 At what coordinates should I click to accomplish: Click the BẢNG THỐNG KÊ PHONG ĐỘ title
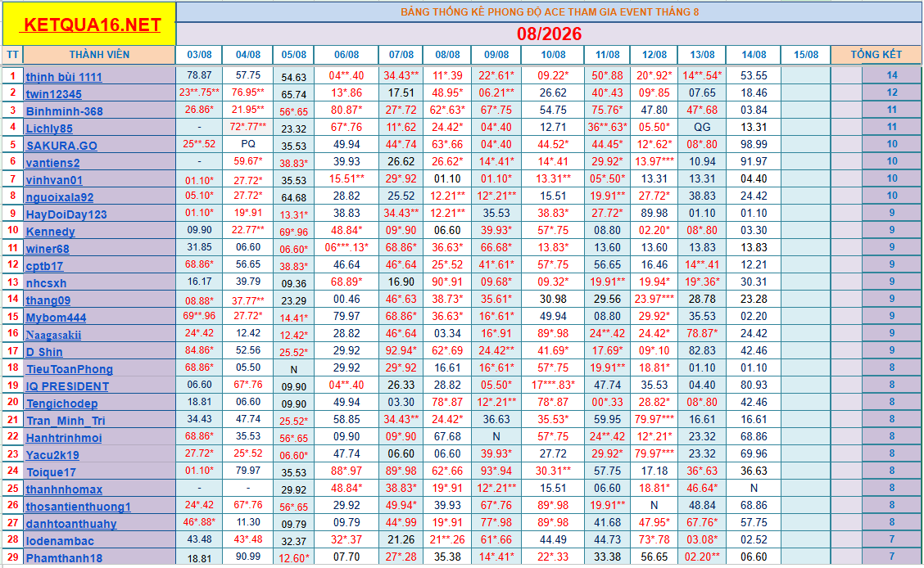coord(549,11)
